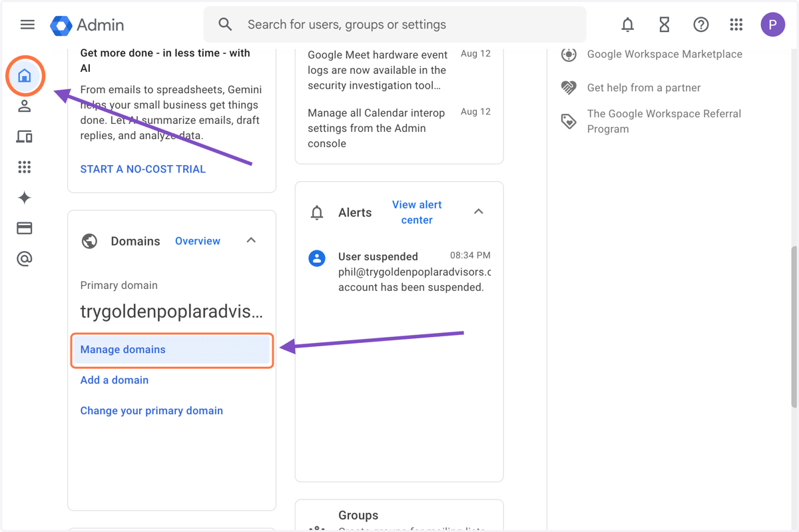Click the Google Workspace Marketplace icon
The width and height of the screenshot is (799, 532).
[569, 55]
